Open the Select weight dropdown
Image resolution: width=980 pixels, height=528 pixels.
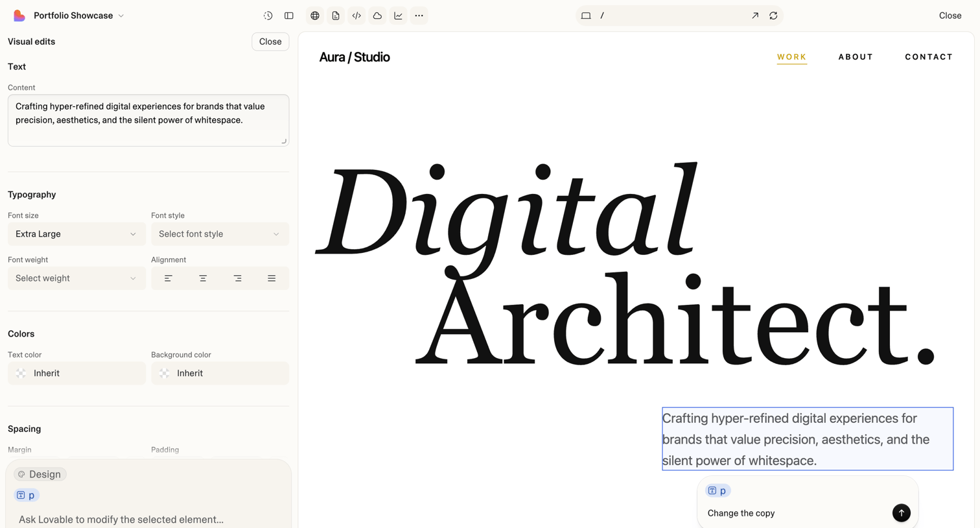[76, 278]
